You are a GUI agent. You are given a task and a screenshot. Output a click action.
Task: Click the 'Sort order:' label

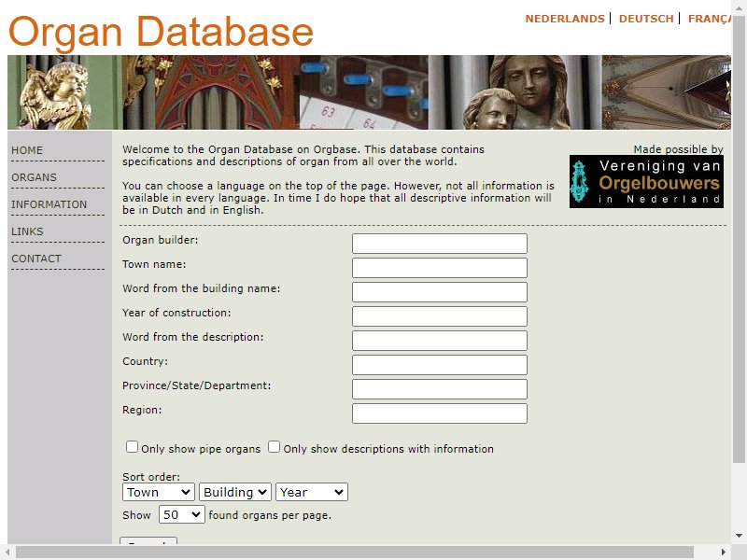[x=151, y=477]
